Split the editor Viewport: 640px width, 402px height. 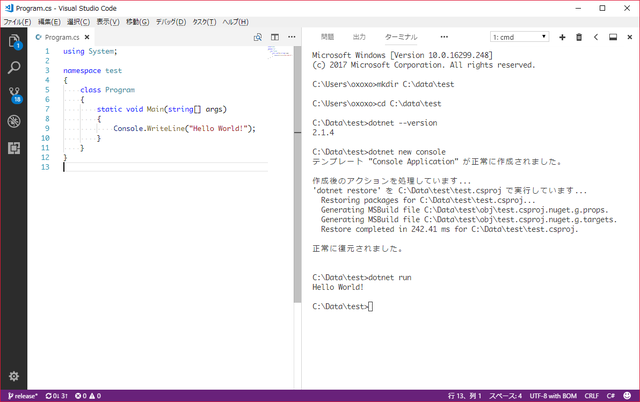tap(275, 37)
